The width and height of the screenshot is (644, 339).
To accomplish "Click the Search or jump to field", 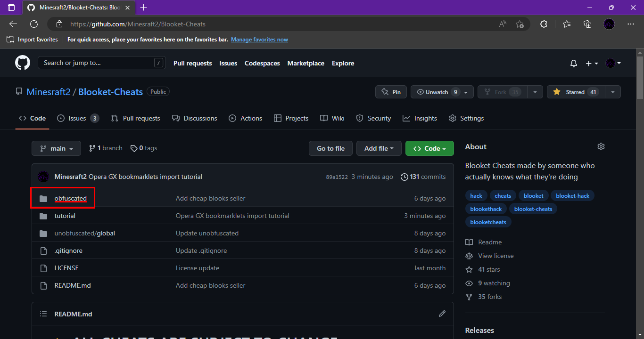I will click(x=102, y=63).
